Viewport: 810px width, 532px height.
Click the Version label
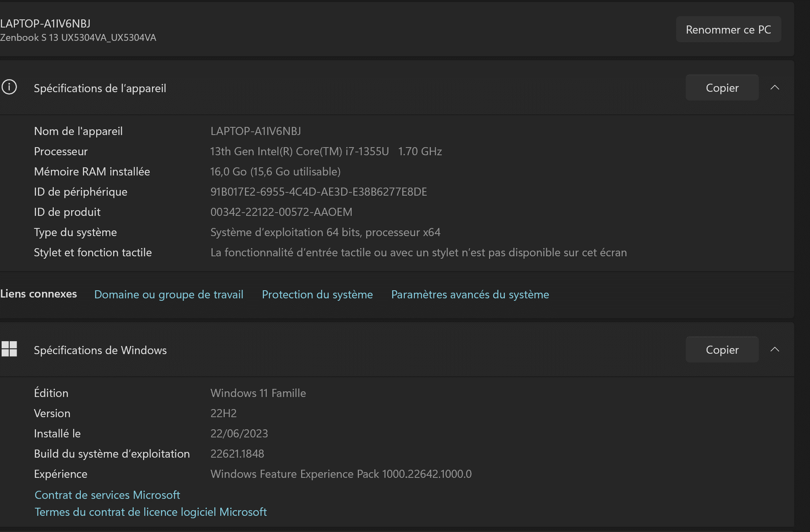pos(52,413)
